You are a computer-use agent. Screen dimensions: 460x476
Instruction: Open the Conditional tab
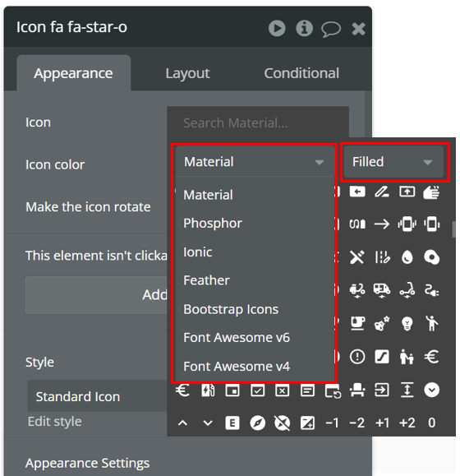tap(301, 73)
